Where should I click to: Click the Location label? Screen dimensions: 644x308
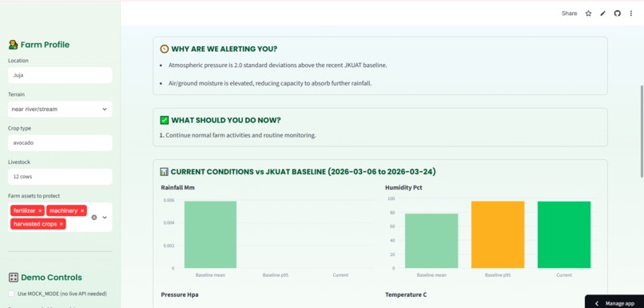(18, 61)
